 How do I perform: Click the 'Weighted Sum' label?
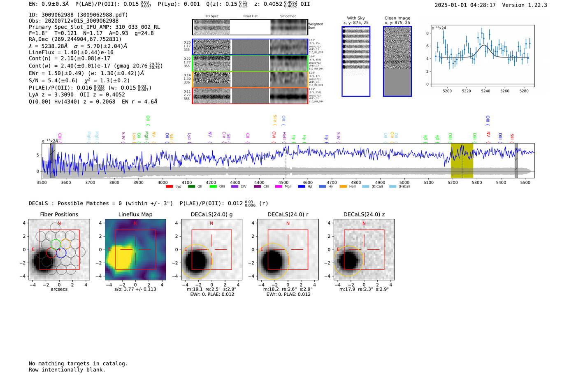316,26
